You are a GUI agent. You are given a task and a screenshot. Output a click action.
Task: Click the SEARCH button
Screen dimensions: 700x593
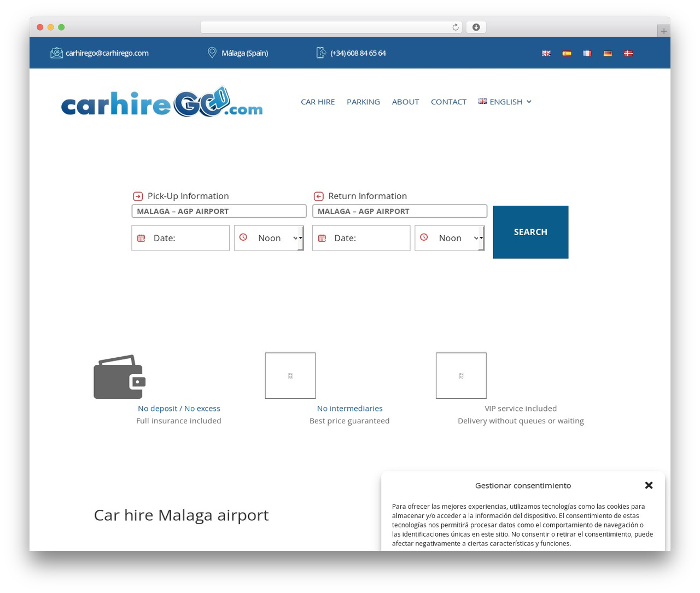pos(530,232)
